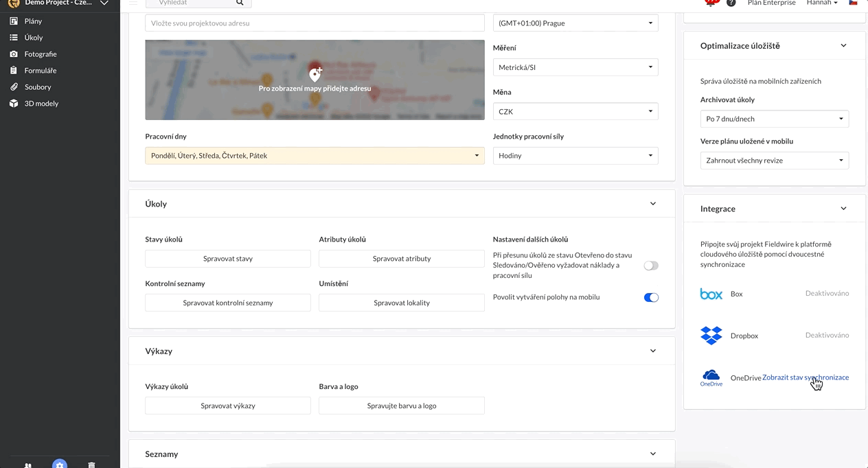Click Spravovat výkazy button
This screenshot has width=868, height=468.
[x=228, y=406]
